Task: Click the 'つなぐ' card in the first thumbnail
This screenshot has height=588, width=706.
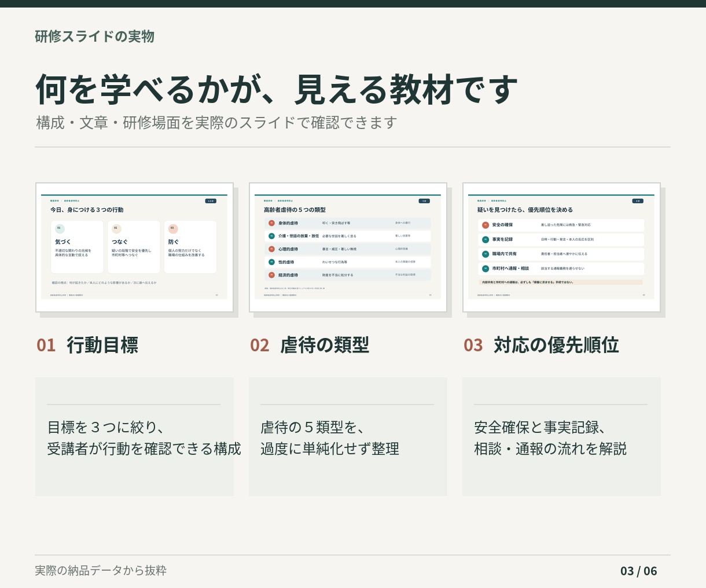Action: (x=134, y=247)
